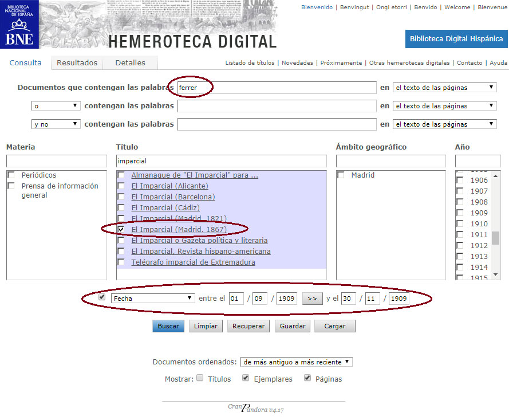Open the 'o' operator dropdown
509x420 pixels.
coord(56,106)
